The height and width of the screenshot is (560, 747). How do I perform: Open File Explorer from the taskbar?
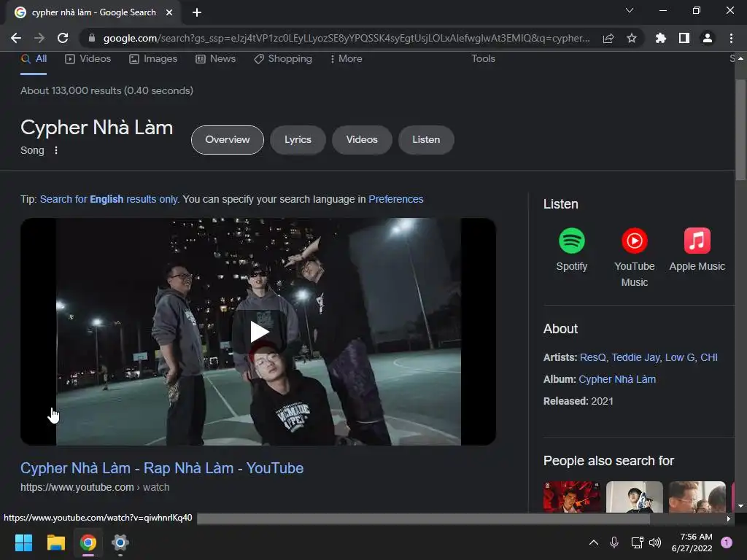tap(55, 542)
